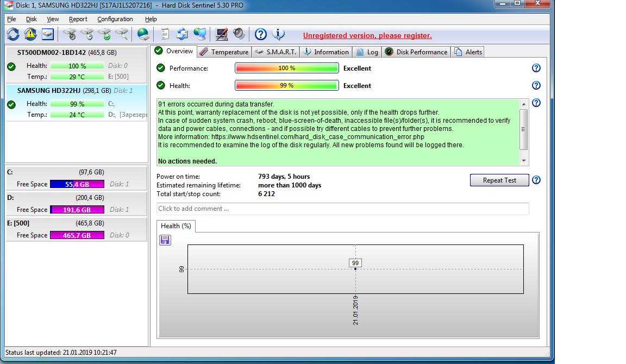Click the envelope with blue arrows icon
Image resolution: width=626 pixels, height=364 pixels.
coord(183,34)
